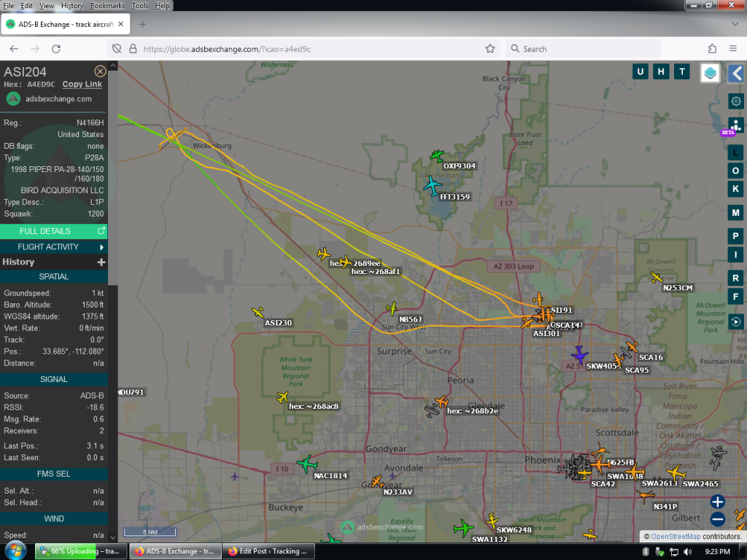Close the ADS-B Exchange browser tab
Viewport: 747px width, 560px height.
(121, 24)
